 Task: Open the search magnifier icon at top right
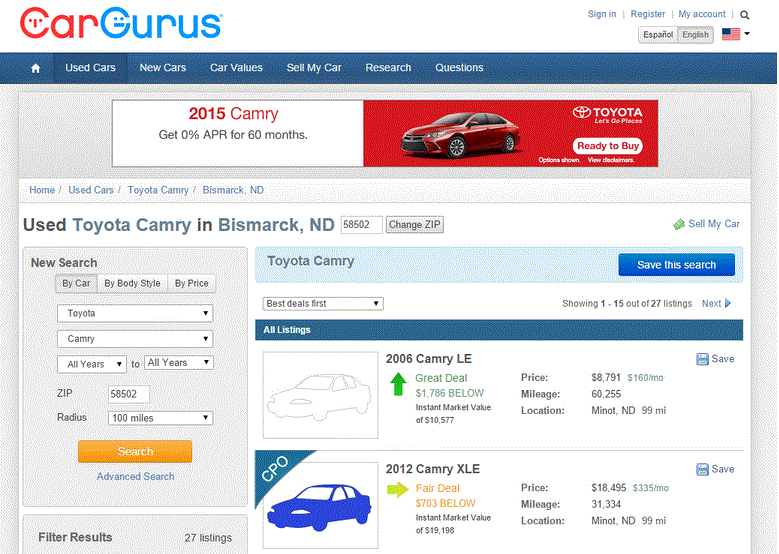(744, 15)
